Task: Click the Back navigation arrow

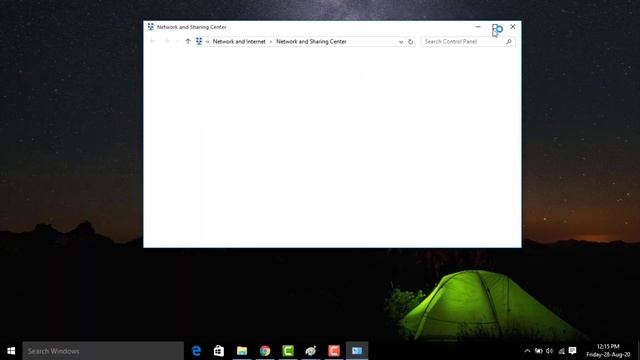Action: (153, 41)
